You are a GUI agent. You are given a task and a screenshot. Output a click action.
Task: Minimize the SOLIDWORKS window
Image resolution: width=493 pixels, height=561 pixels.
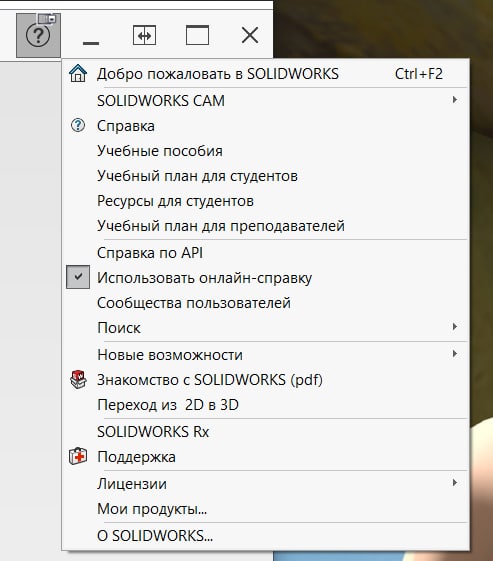[91, 43]
